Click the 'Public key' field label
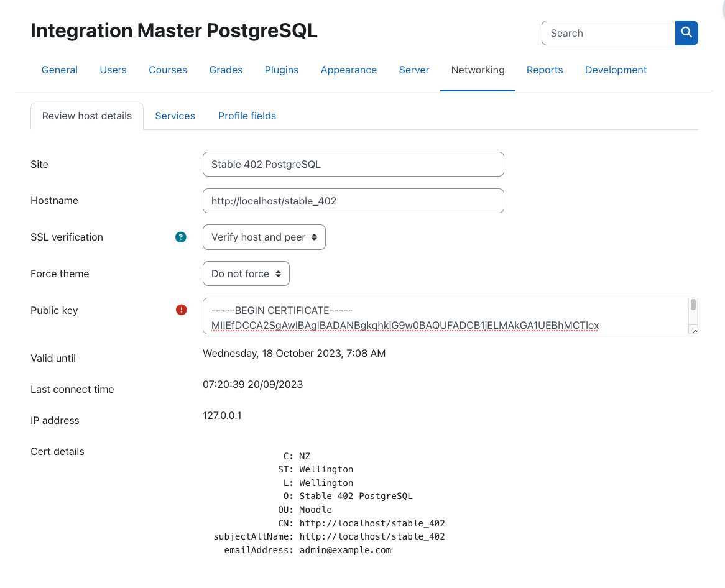Image resolution: width=725 pixels, height=588 pixels. point(54,310)
